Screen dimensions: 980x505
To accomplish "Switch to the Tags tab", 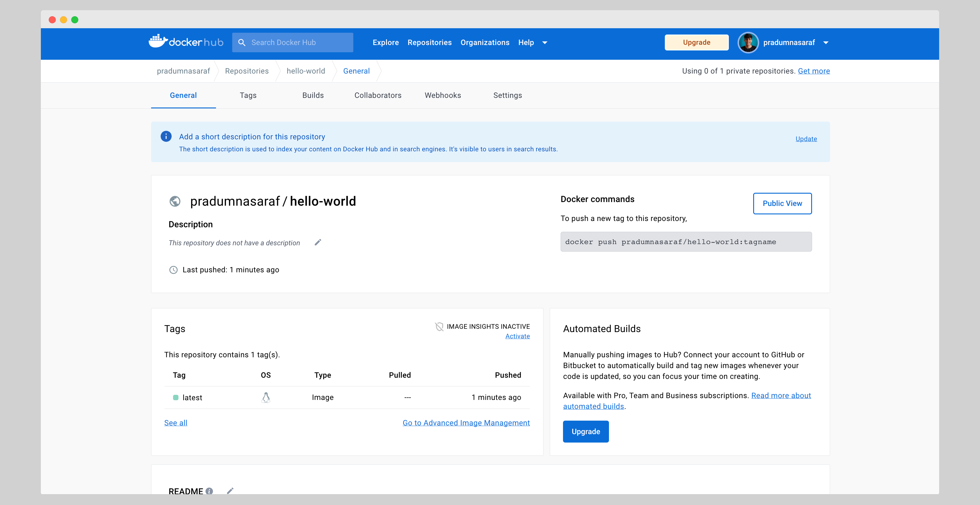I will pos(248,95).
